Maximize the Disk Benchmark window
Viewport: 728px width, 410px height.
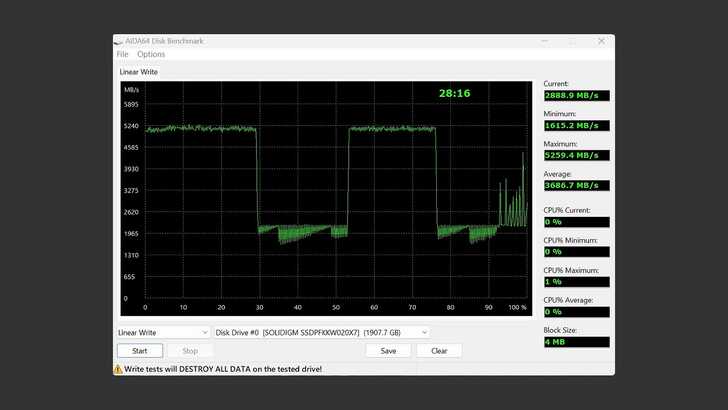click(x=572, y=41)
